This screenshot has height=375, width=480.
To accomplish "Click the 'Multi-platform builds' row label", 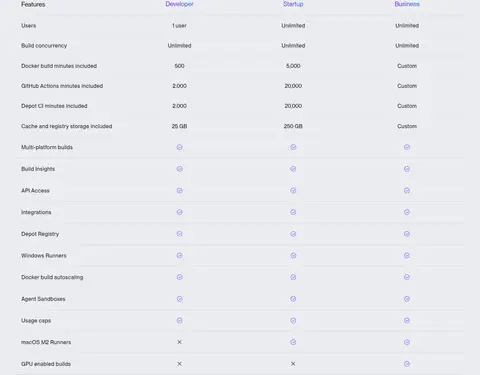I will (x=47, y=147).
